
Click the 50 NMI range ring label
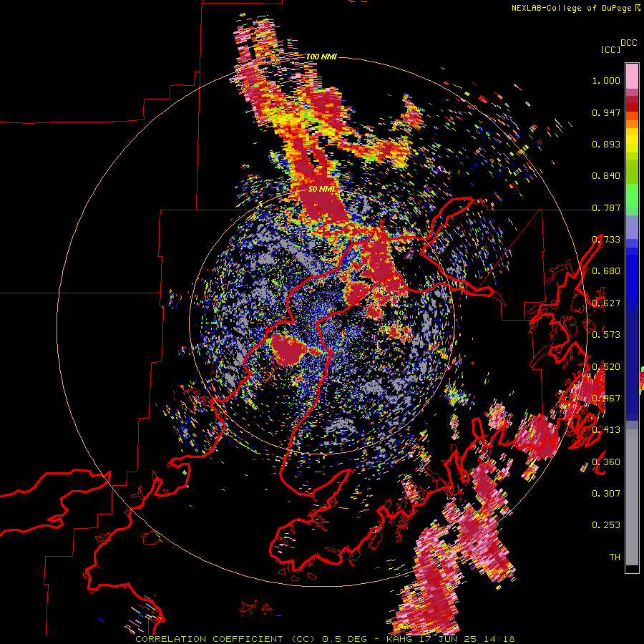[321, 189]
